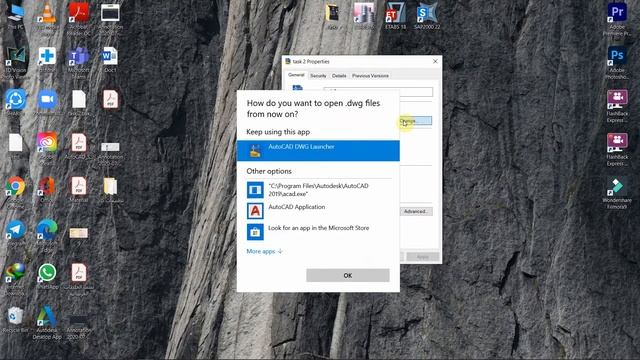The height and width of the screenshot is (360, 640).
Task: Select Office desktop icon
Action: pyautogui.click(x=47, y=189)
